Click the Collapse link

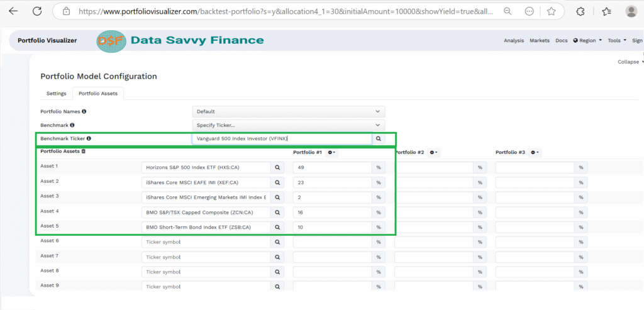click(628, 62)
